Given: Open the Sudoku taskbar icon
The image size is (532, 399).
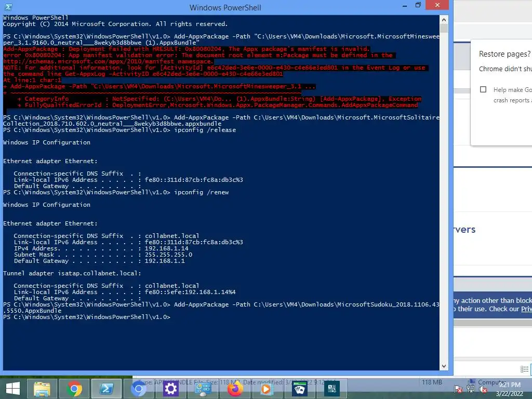Looking at the screenshot, I should click(332, 389).
